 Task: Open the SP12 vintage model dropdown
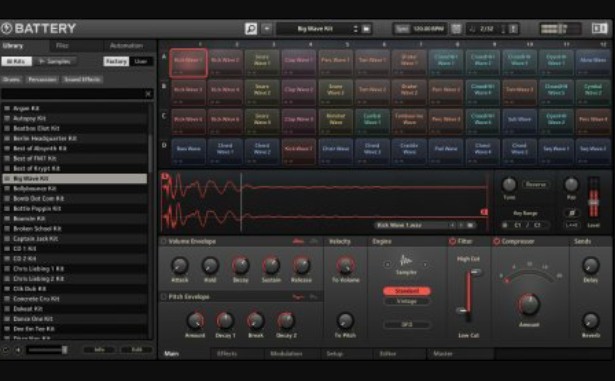[407, 324]
